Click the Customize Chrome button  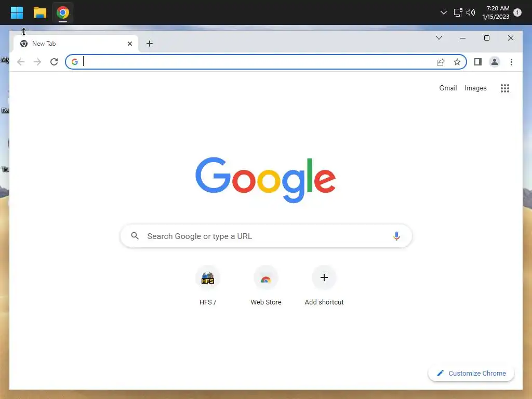[x=471, y=373]
